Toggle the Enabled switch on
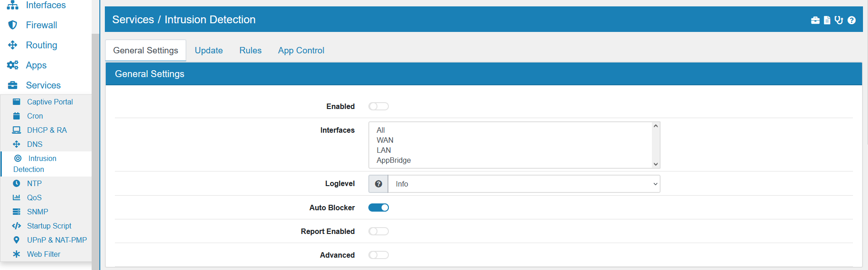The width and height of the screenshot is (868, 270). click(x=378, y=106)
